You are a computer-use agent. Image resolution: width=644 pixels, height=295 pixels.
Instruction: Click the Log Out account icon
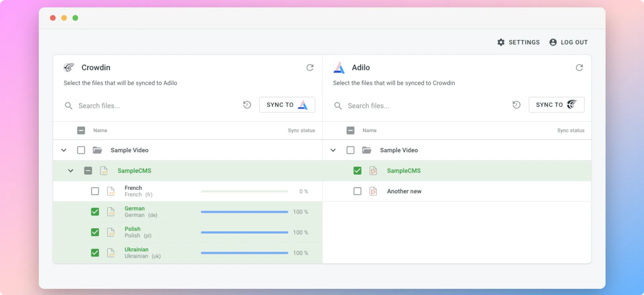(553, 42)
